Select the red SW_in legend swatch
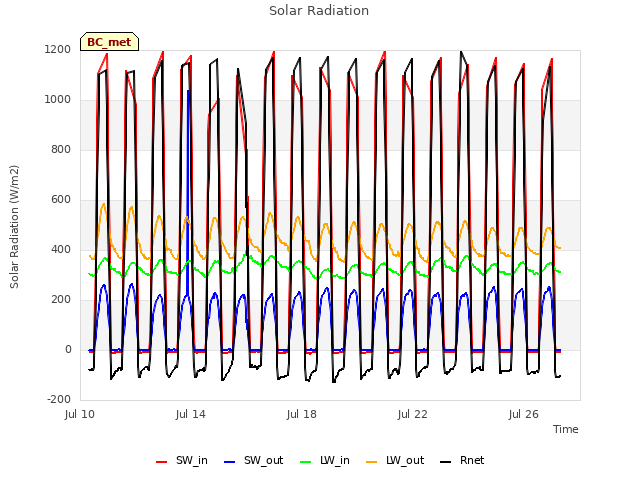The image size is (640, 480). click(162, 462)
